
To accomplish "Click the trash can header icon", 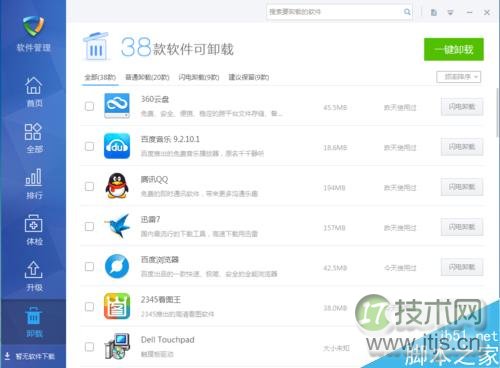I will (x=96, y=46).
